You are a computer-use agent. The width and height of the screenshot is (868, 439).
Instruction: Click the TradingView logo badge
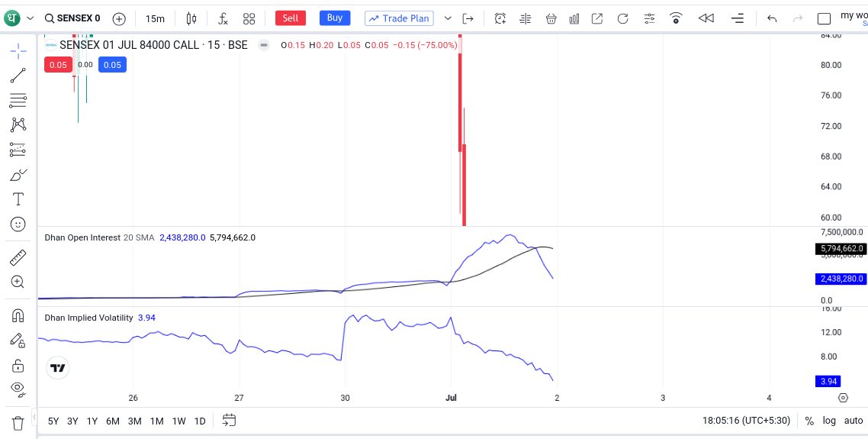[x=57, y=367]
